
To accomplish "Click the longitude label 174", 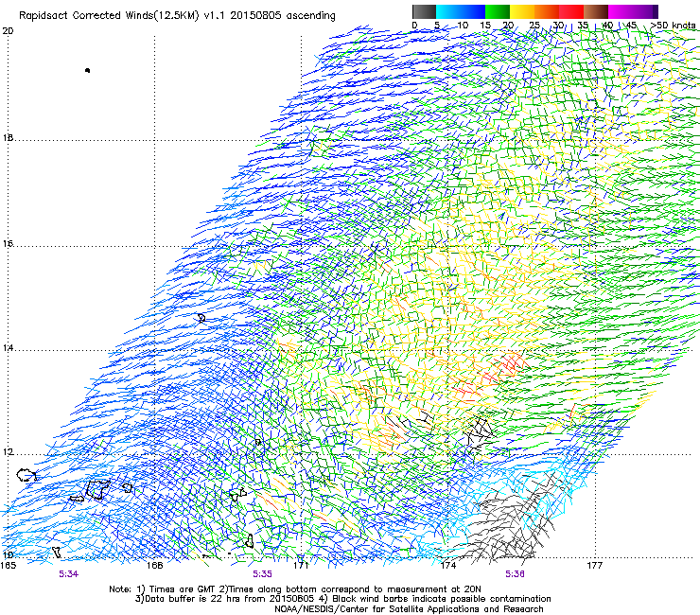I will 447,565.
